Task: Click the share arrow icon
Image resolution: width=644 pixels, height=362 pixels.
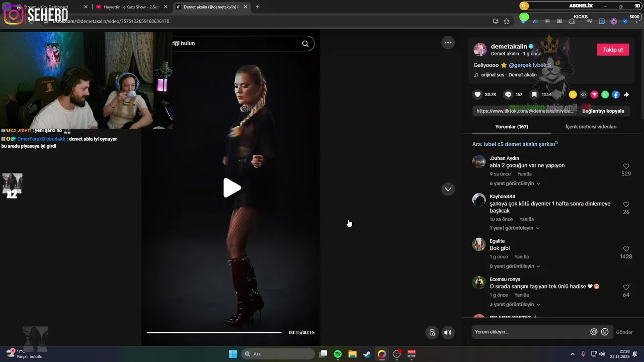Action: pyautogui.click(x=626, y=95)
